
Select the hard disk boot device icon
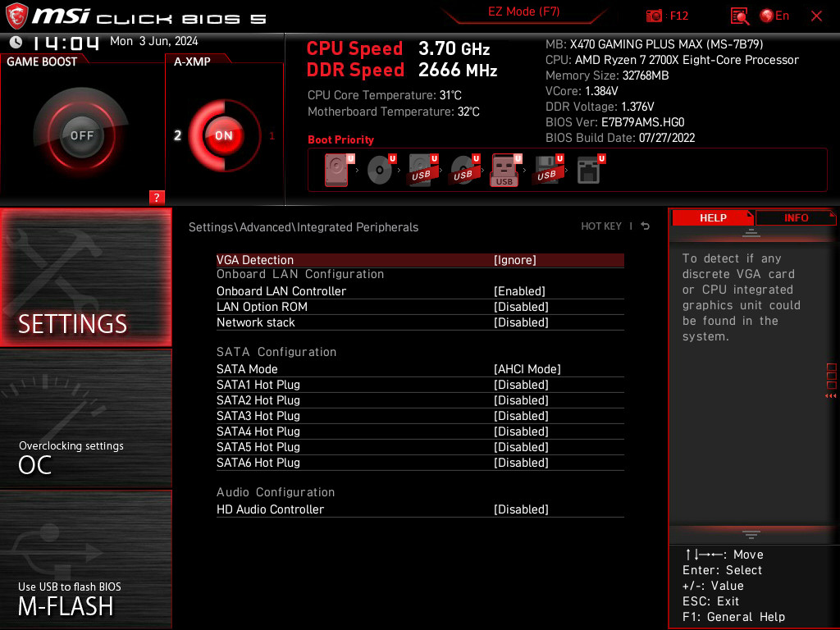tap(337, 171)
